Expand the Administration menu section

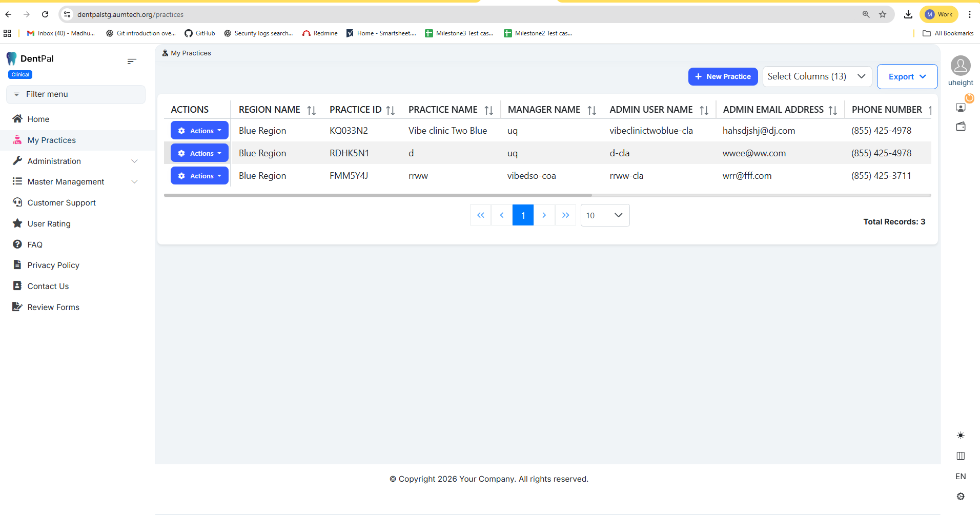76,161
